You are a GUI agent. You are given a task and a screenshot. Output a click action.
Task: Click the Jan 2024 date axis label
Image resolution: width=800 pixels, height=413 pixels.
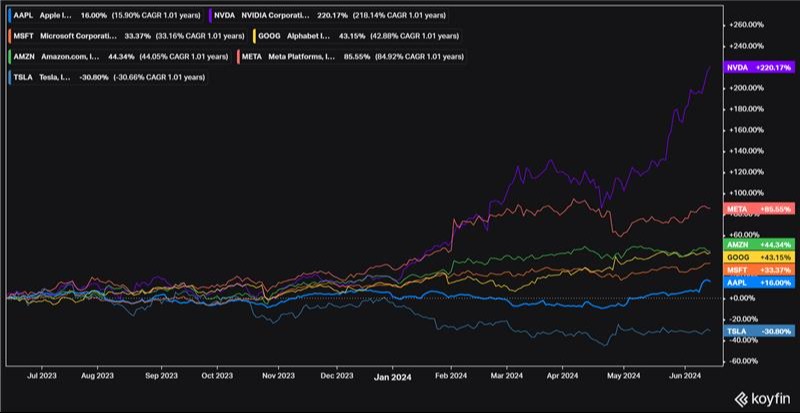(391, 378)
